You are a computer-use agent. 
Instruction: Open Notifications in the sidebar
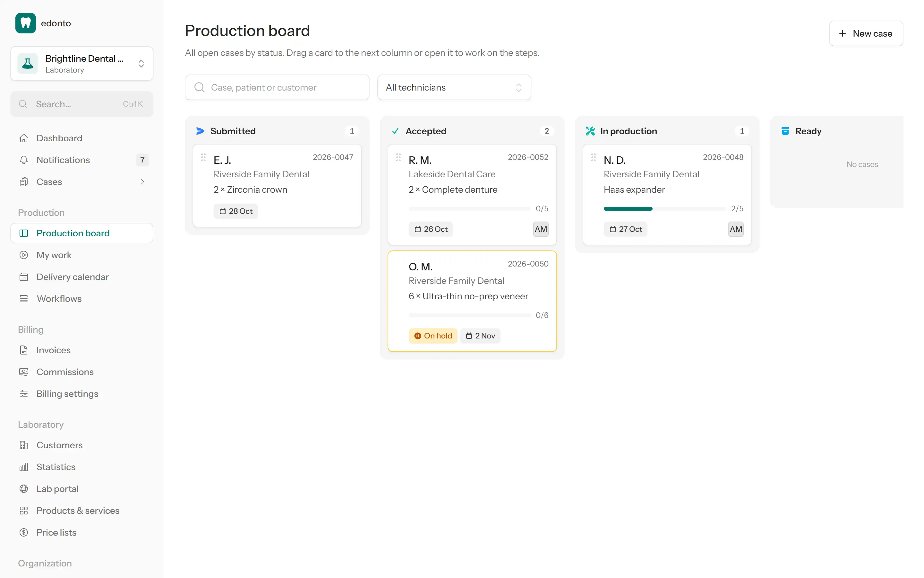[x=82, y=160]
